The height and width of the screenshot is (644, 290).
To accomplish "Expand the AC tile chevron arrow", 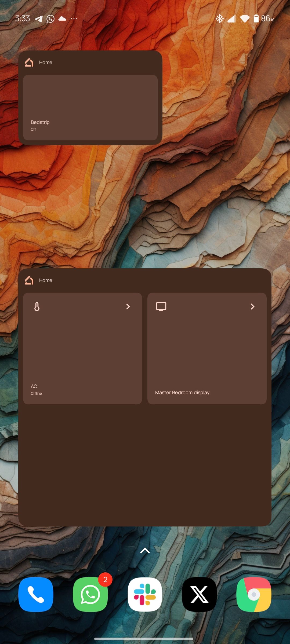I will [128, 306].
